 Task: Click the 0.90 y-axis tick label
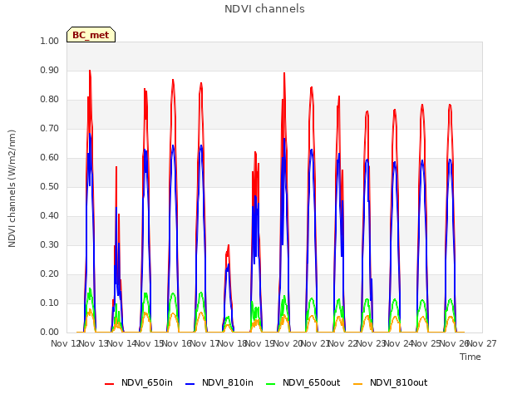point(50,70)
